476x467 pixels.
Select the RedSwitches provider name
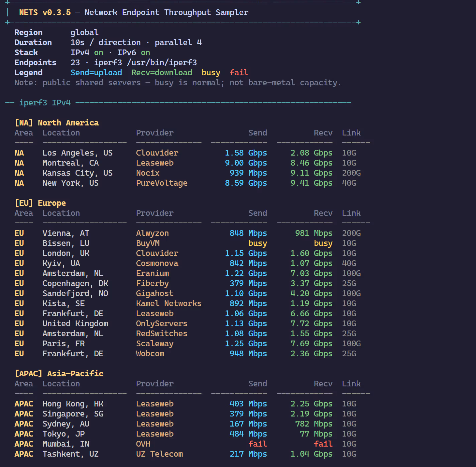[x=162, y=334]
